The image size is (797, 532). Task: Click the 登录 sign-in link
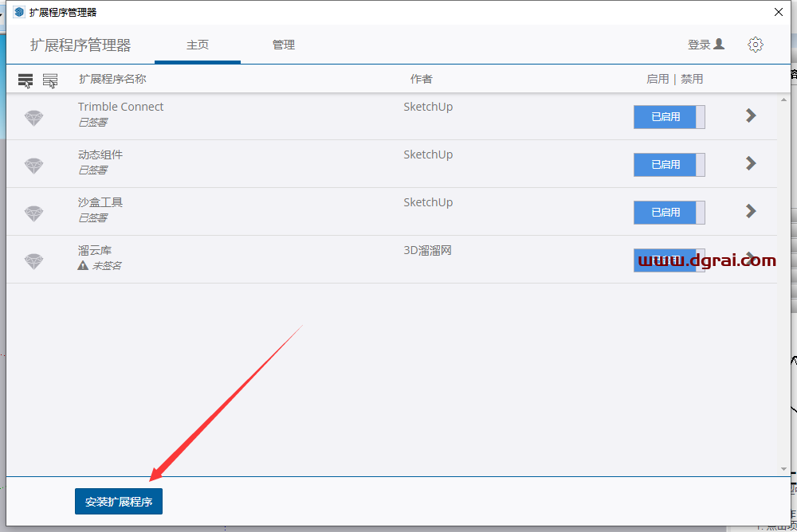[706, 45]
